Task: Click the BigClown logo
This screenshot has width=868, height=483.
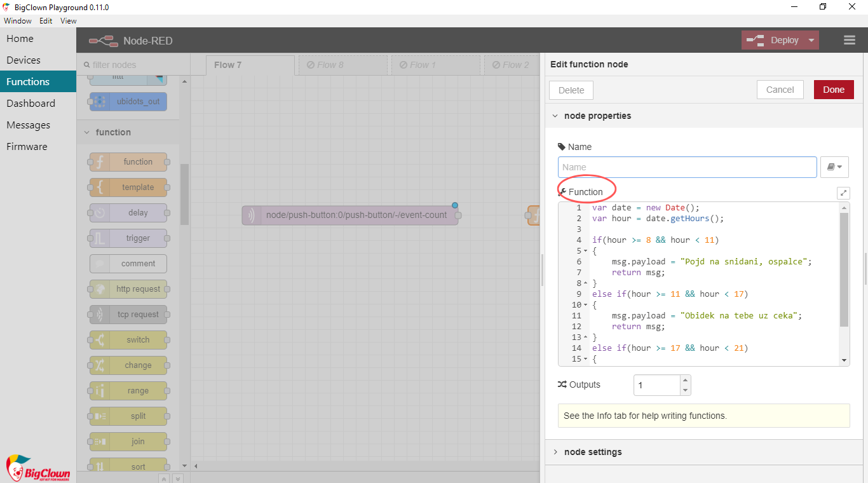Action: [x=37, y=468]
